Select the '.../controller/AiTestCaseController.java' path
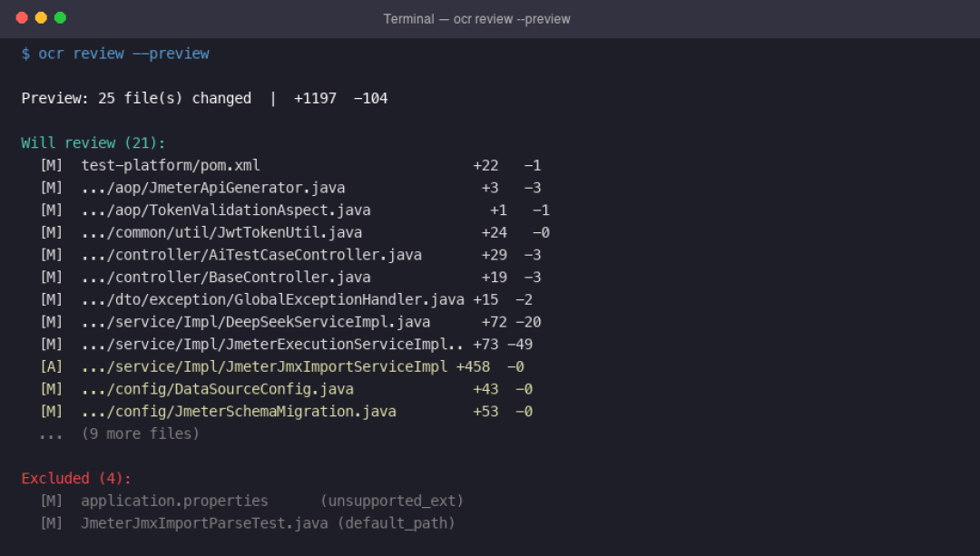Screen dimensions: 980x556 [x=251, y=255]
